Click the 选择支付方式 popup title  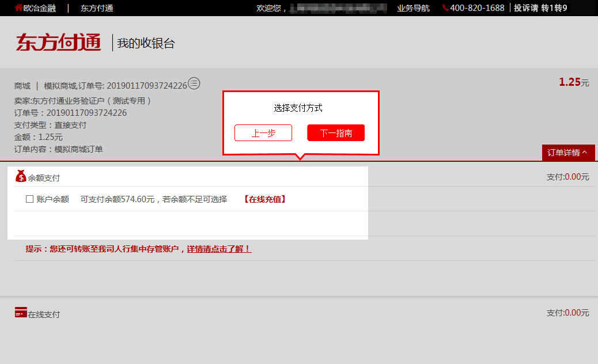point(298,108)
